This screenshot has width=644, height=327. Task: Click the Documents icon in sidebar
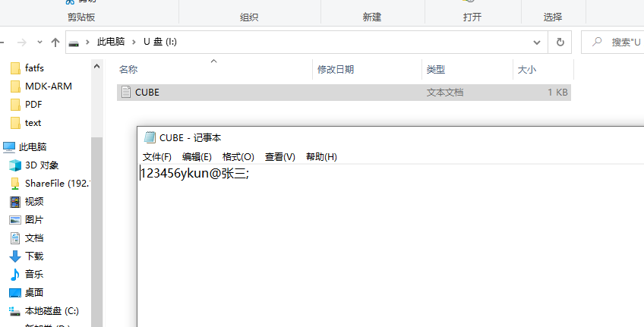pos(15,238)
